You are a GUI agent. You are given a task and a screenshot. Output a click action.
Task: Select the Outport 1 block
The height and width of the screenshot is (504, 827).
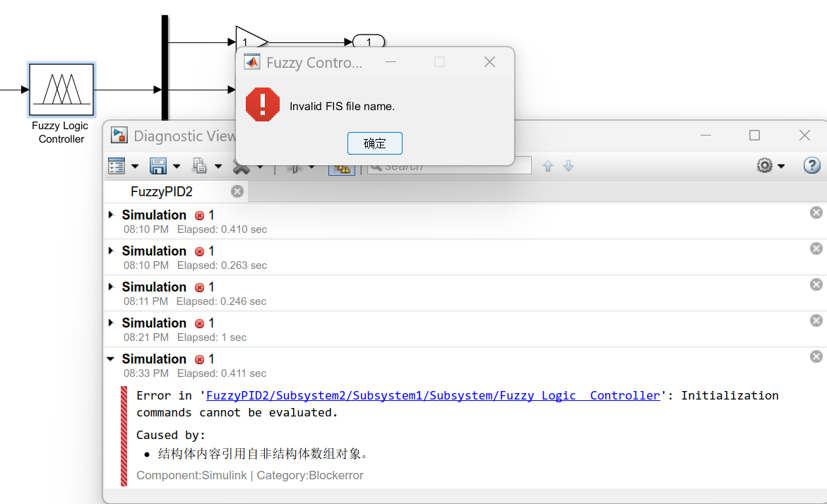369,41
